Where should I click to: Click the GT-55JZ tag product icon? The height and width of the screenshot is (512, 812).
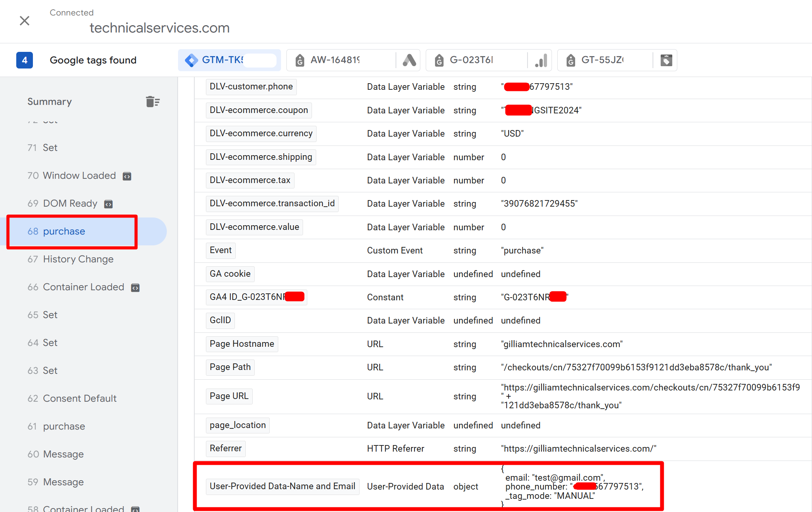(666, 60)
